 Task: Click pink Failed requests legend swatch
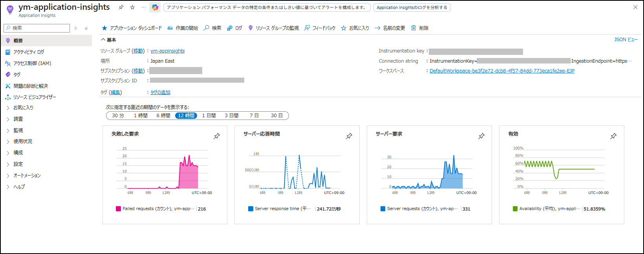click(118, 209)
